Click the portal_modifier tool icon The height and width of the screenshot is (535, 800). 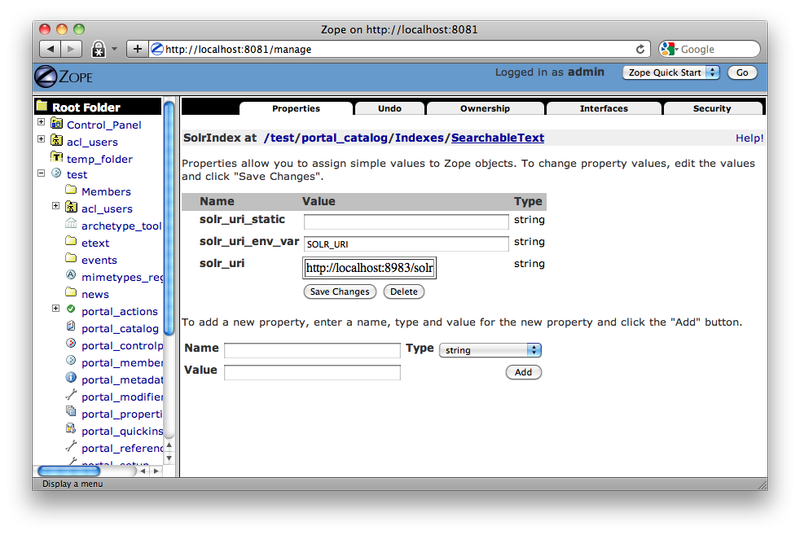pos(71,395)
